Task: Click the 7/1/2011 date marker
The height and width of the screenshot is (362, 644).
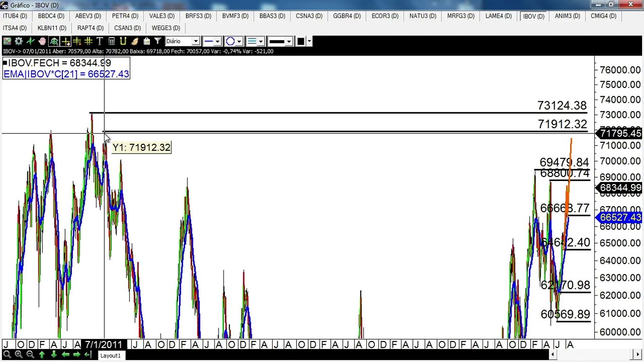Action: click(104, 345)
